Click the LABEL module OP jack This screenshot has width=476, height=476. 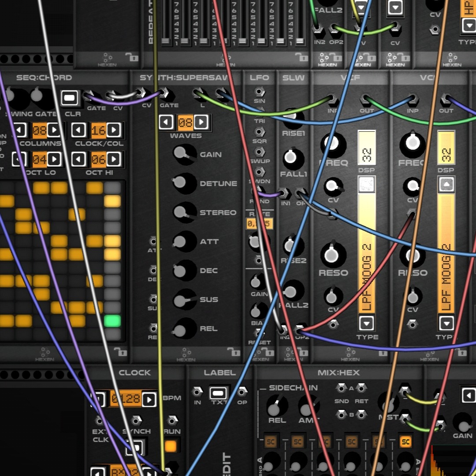click(242, 392)
